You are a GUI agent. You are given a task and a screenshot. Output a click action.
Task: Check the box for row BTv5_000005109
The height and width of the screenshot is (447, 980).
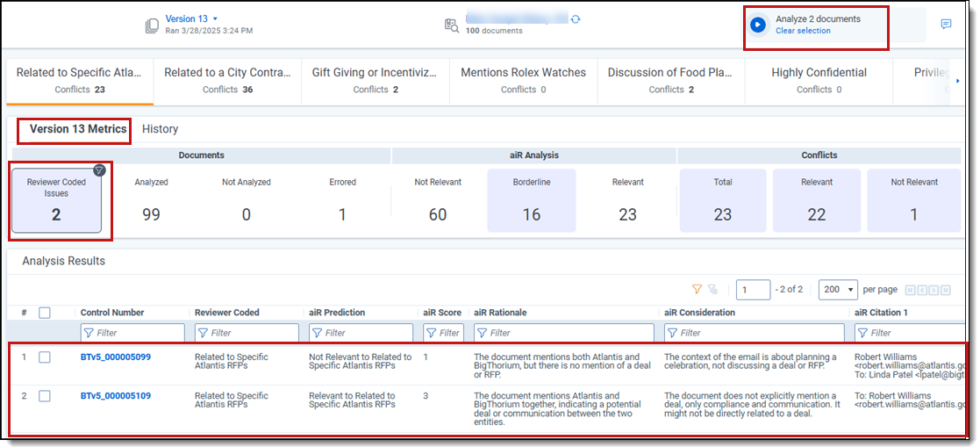coord(45,396)
